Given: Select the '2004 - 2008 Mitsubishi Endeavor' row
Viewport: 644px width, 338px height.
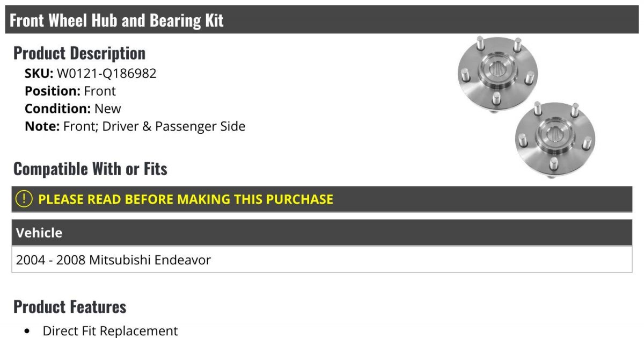Looking at the screenshot, I should (x=321, y=260).
